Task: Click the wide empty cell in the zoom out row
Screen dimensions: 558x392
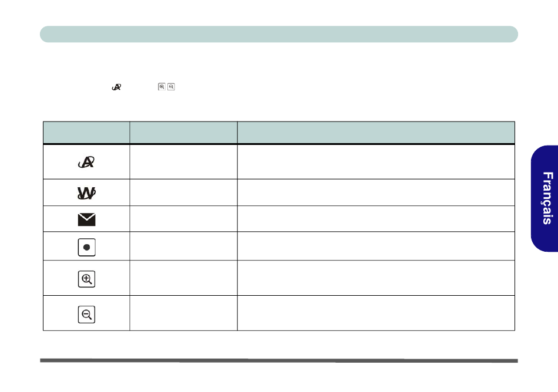Action: 376,313
